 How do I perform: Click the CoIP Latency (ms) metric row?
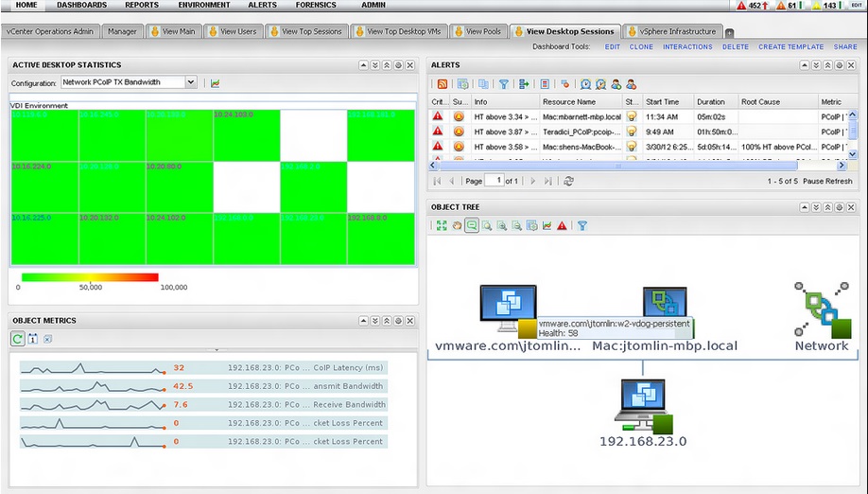coord(203,368)
